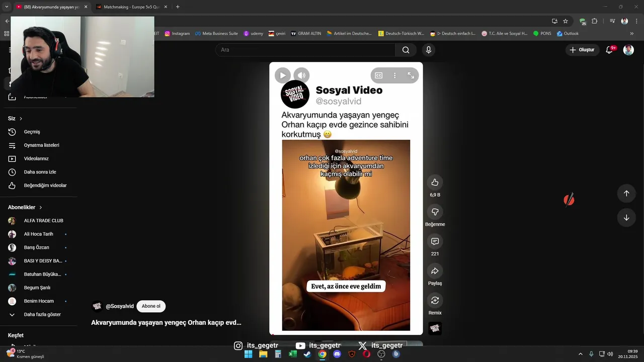This screenshot has height=362, width=644.
Task: Open the PONS bookmark
Action: point(542,34)
